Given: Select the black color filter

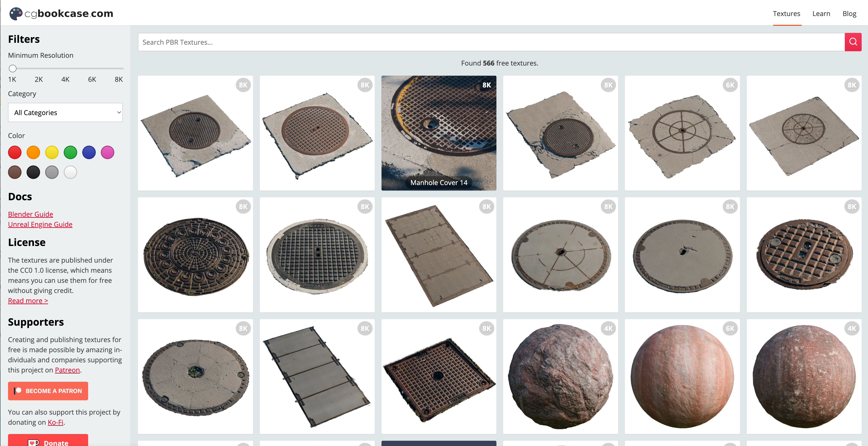Looking at the screenshot, I should (33, 172).
